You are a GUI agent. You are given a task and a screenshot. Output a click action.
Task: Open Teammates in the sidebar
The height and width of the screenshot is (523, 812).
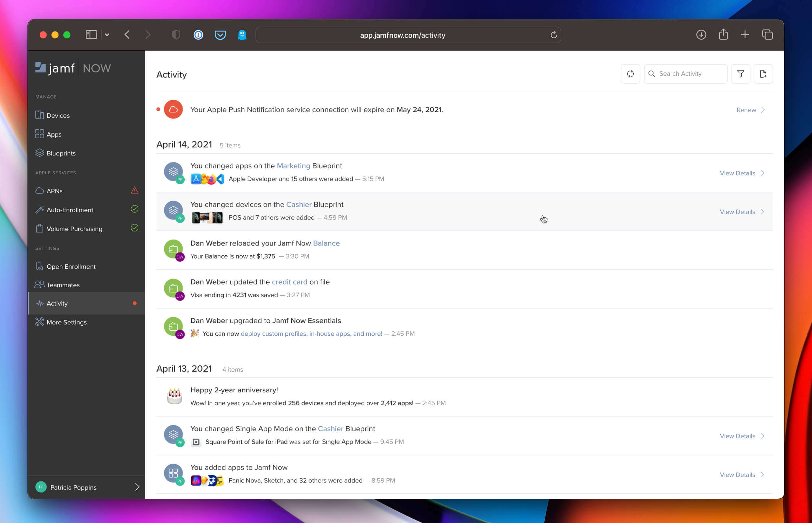pyautogui.click(x=86, y=285)
